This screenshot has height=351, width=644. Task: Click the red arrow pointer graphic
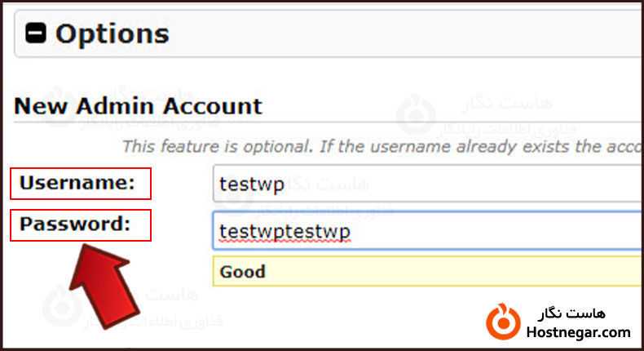point(102,282)
